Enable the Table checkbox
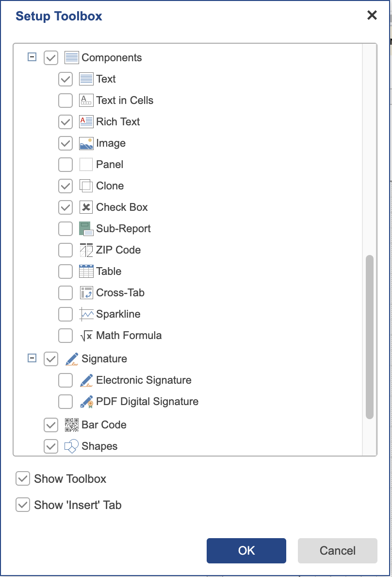The height and width of the screenshot is (577, 392). (65, 271)
